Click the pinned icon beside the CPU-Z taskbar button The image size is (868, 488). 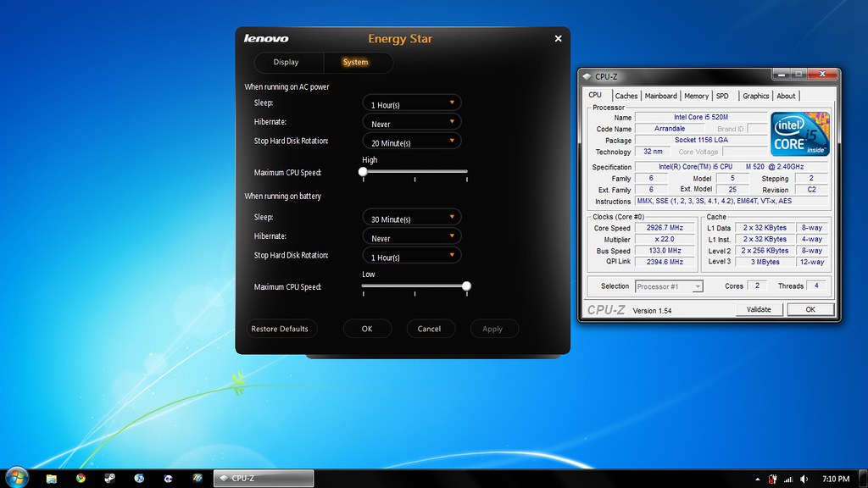(x=197, y=479)
